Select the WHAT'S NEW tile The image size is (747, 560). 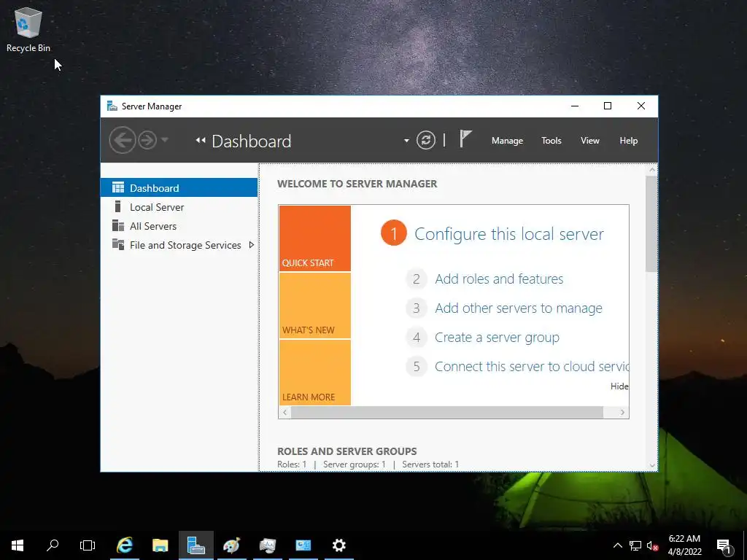coord(315,306)
